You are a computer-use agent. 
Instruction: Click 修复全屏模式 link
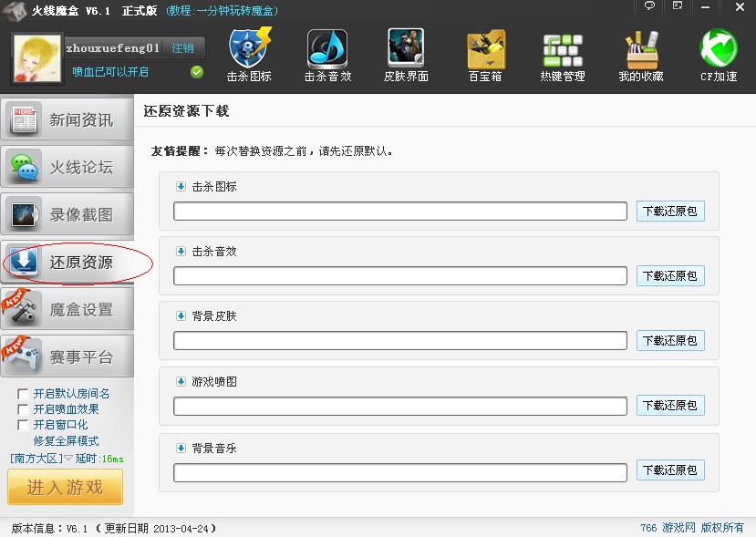[66, 440]
